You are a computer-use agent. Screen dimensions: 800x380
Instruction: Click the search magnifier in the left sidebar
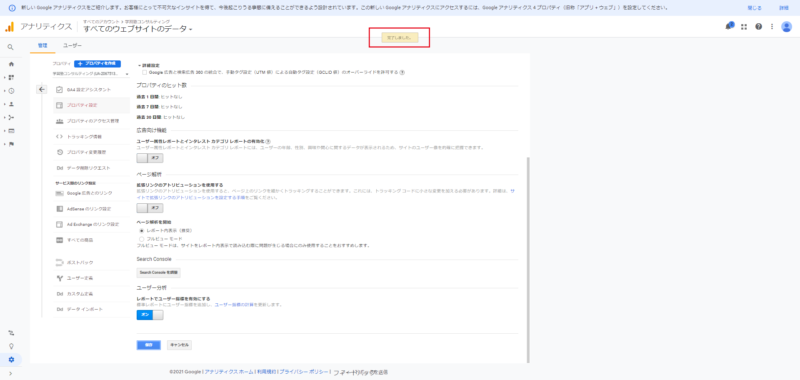11,47
